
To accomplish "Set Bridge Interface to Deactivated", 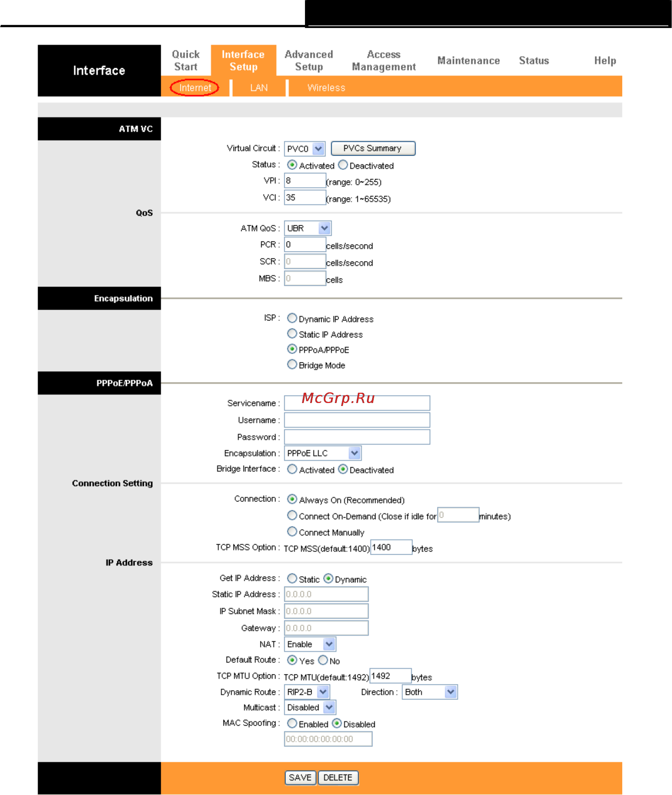I will (343, 469).
